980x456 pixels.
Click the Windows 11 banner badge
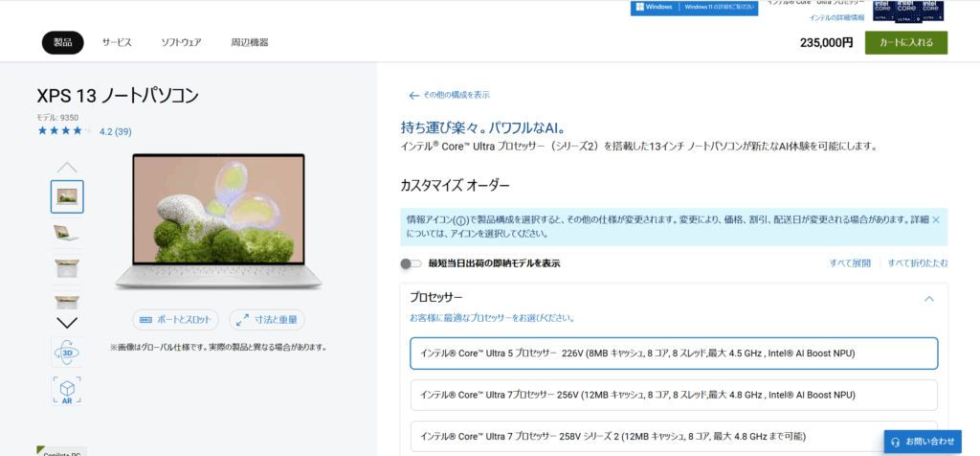tap(695, 8)
